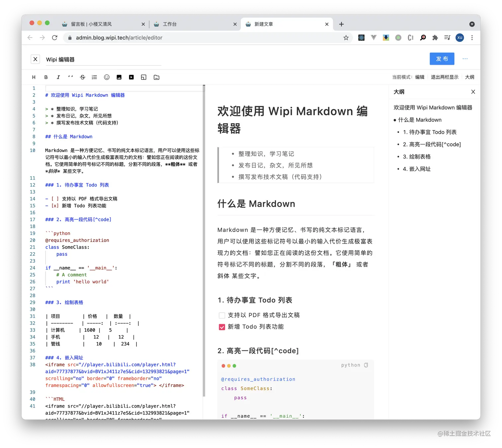Go to outline item 3. 绘制表格
Image resolution: width=502 pixels, height=448 pixels.
[x=417, y=157]
